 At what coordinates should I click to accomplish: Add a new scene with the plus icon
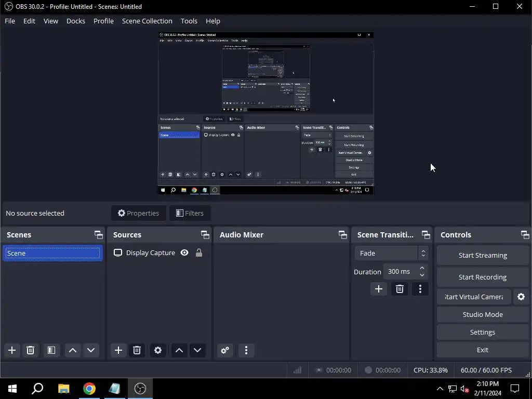[x=12, y=350]
